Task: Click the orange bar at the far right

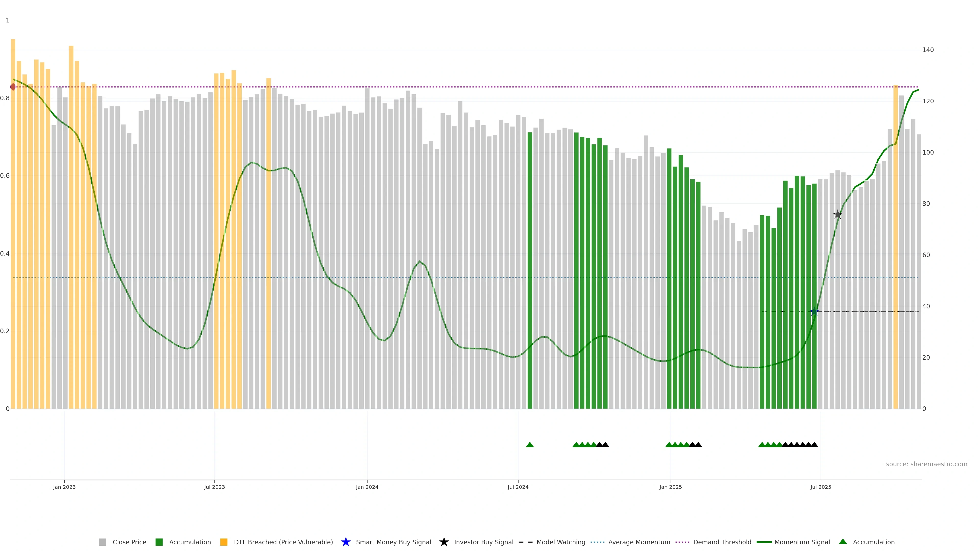Action: point(895,247)
